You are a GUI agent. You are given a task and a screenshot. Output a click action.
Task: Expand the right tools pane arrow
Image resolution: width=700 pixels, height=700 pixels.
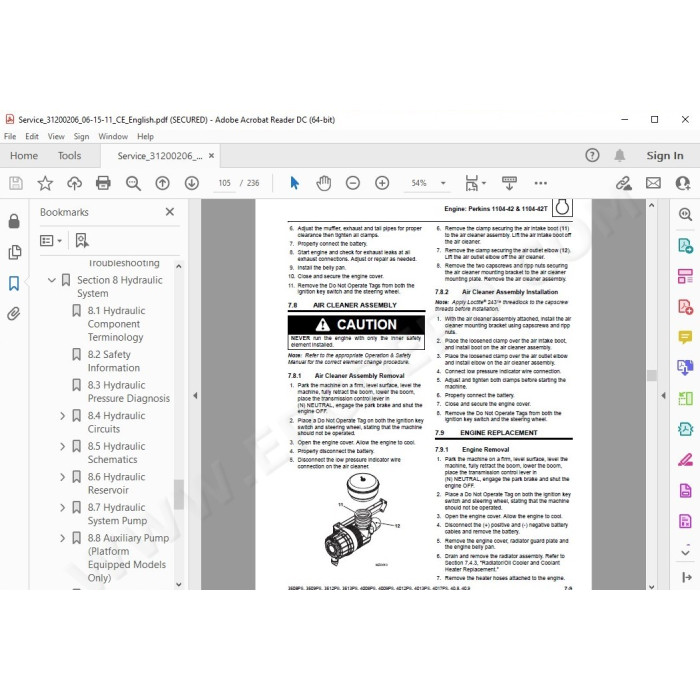663,396
